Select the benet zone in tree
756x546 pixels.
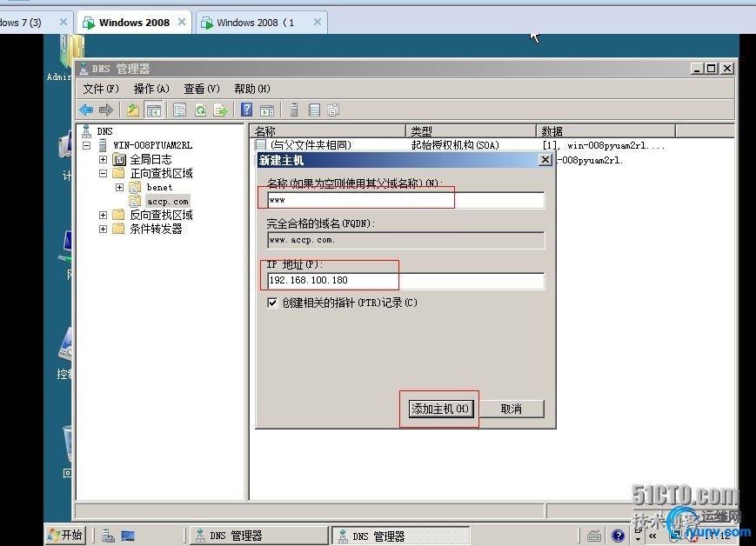click(x=159, y=187)
